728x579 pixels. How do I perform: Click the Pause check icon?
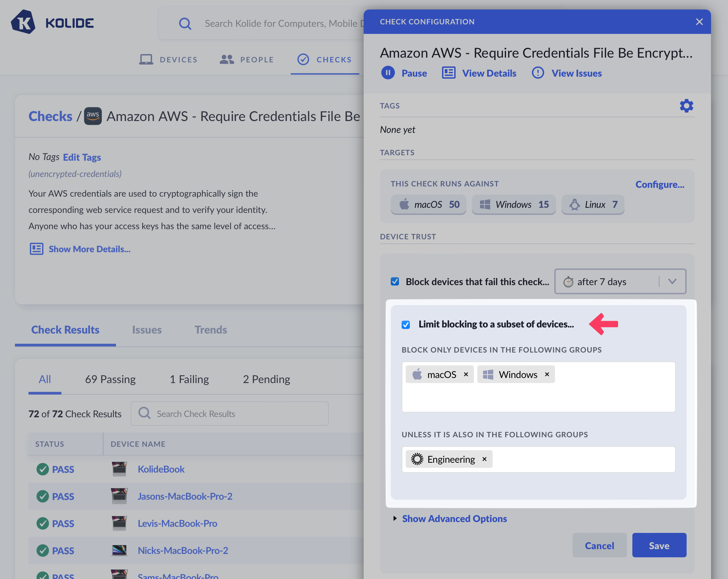(x=388, y=73)
